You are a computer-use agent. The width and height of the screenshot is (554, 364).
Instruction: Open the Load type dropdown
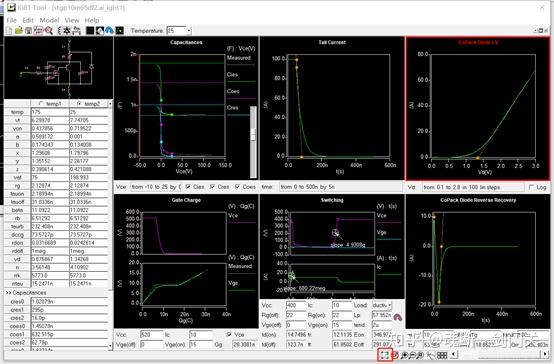pyautogui.click(x=389, y=305)
